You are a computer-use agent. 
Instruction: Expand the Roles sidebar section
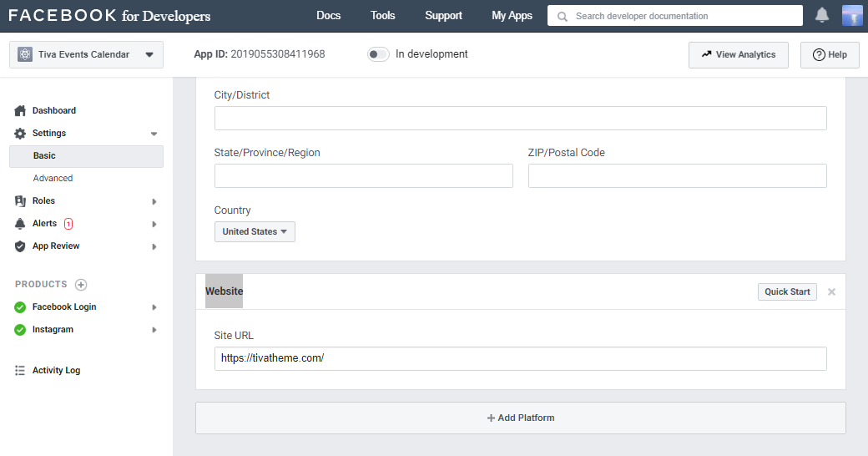[154, 201]
